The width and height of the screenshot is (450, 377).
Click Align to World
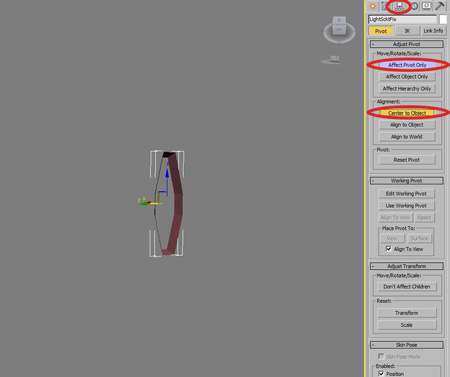click(x=407, y=137)
